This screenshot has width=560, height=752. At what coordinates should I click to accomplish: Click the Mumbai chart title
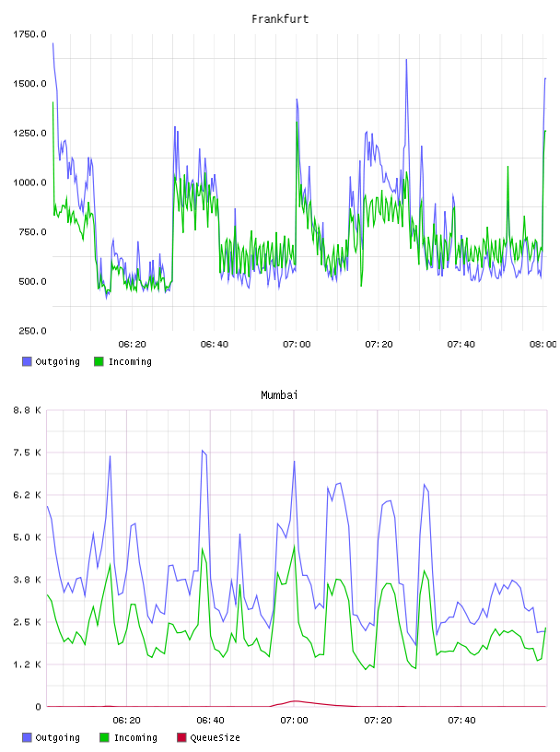pyautogui.click(x=279, y=395)
